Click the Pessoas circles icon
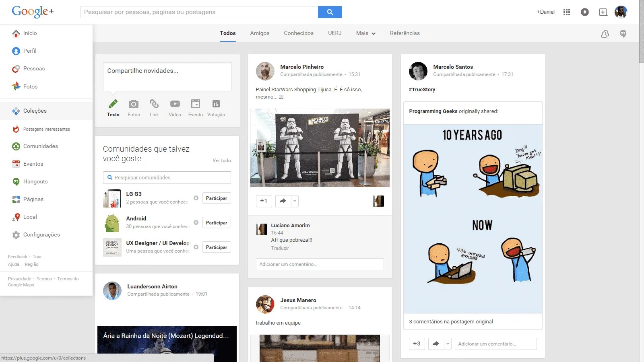This screenshot has height=362, width=644. point(16,69)
